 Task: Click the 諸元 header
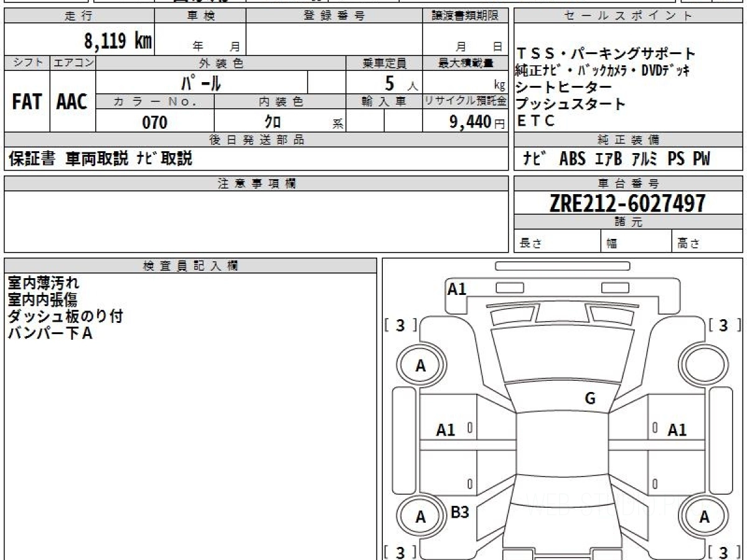coord(629,223)
